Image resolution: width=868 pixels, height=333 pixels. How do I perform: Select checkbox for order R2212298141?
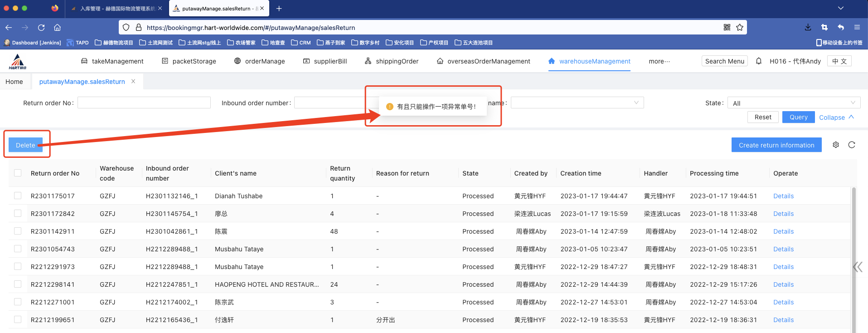(18, 284)
